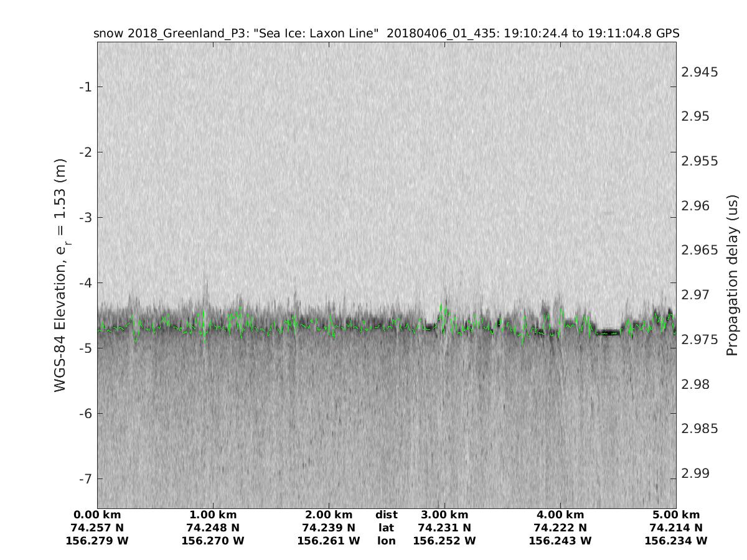Click the Propagation delay axis label

[x=731, y=275]
